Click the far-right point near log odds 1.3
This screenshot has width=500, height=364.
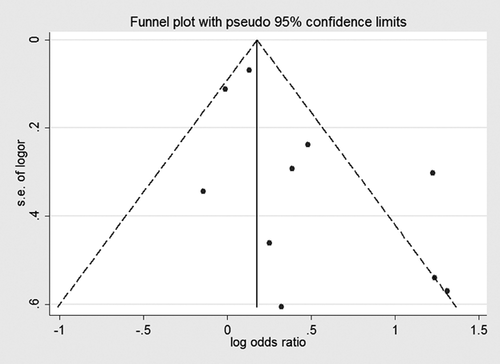click(447, 291)
